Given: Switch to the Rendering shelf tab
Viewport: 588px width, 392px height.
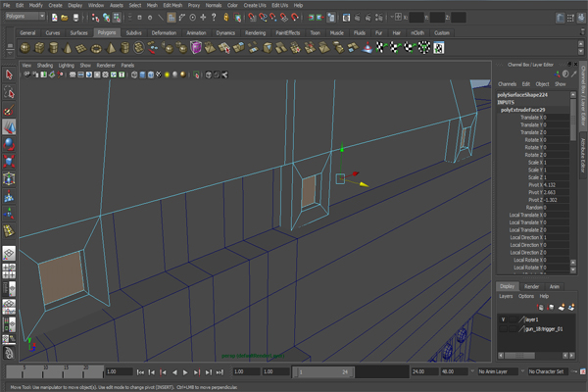Looking at the screenshot, I should point(256,33).
